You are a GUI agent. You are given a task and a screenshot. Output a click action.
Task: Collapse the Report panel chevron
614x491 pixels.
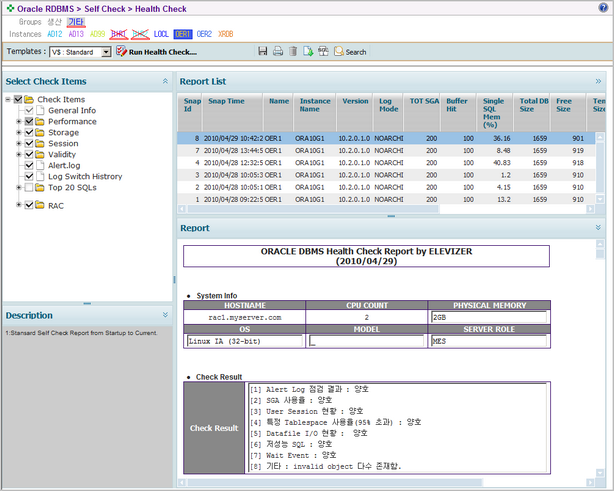point(598,227)
